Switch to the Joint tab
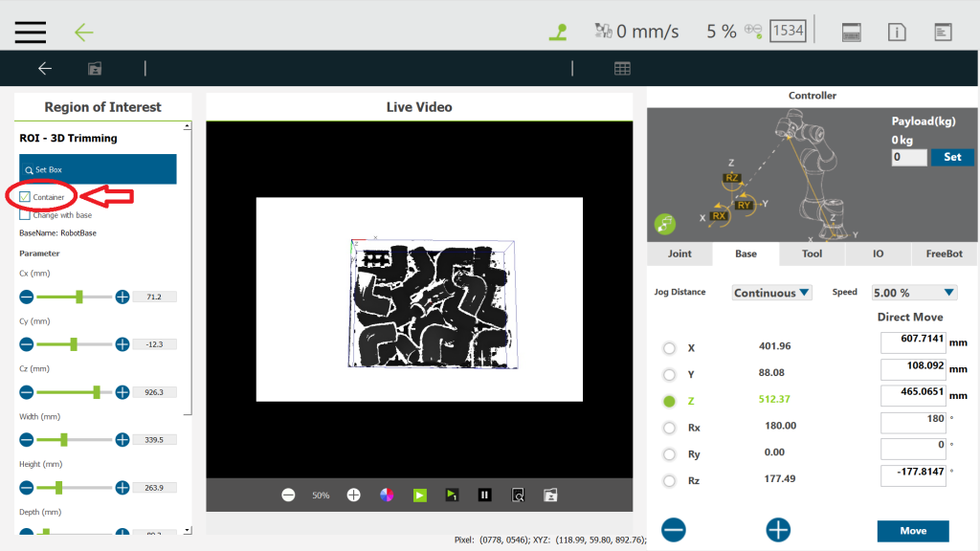This screenshot has width=980, height=551. coord(679,253)
